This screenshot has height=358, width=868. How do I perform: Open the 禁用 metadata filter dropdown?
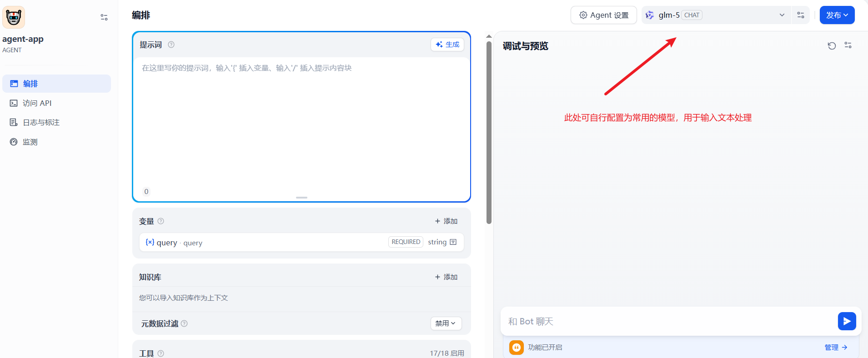(x=446, y=323)
